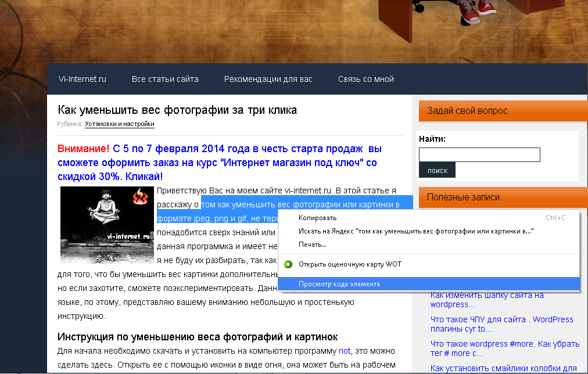Viewport: 588px width, 374px height.
Task: Choose 'Печать...' in the context menu
Action: click(x=313, y=244)
